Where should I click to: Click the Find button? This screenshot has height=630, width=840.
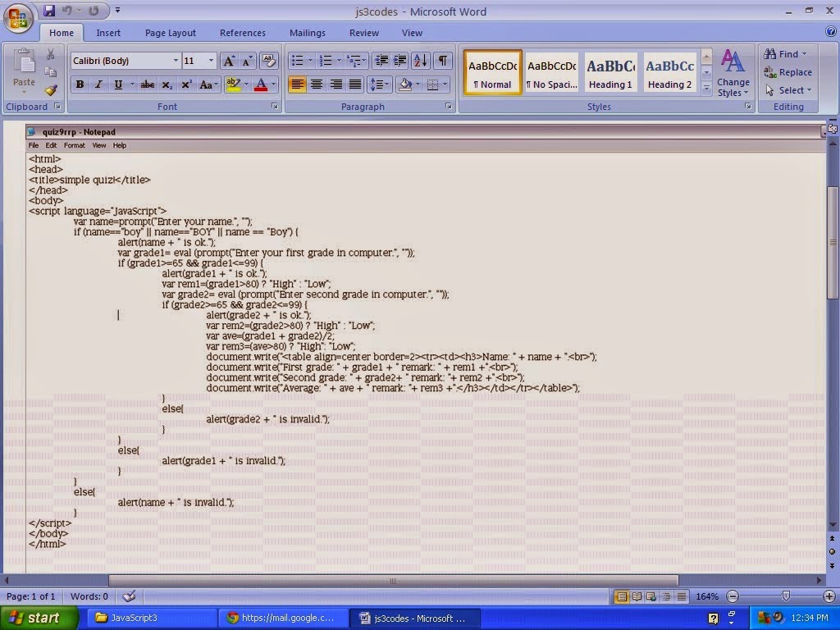pos(785,53)
